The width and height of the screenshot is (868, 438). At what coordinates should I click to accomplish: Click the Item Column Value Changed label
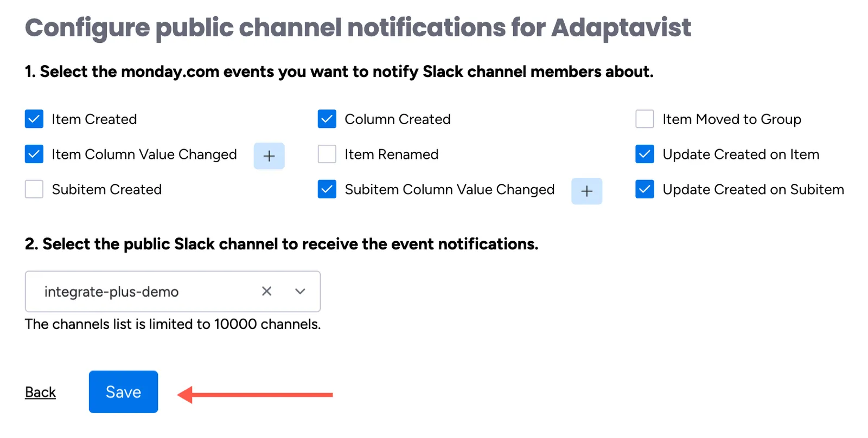144,154
